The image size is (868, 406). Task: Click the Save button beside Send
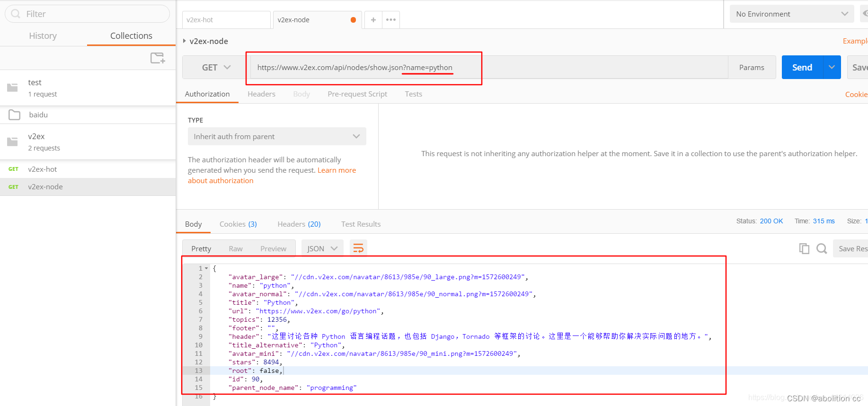pos(859,67)
